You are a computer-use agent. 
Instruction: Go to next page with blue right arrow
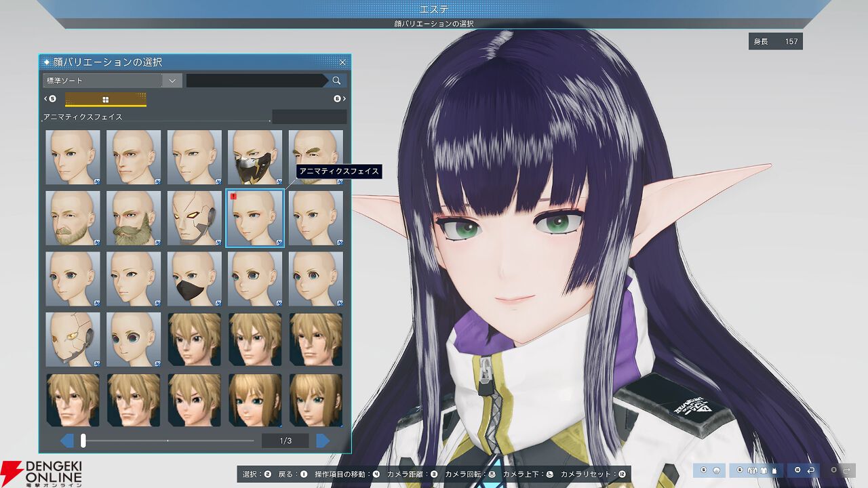[323, 441]
